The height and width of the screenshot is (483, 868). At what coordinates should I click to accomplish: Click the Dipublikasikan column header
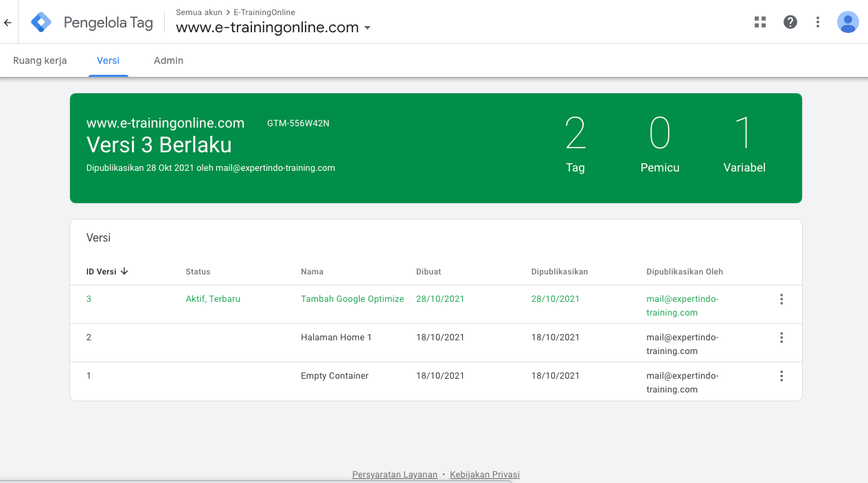[560, 272]
